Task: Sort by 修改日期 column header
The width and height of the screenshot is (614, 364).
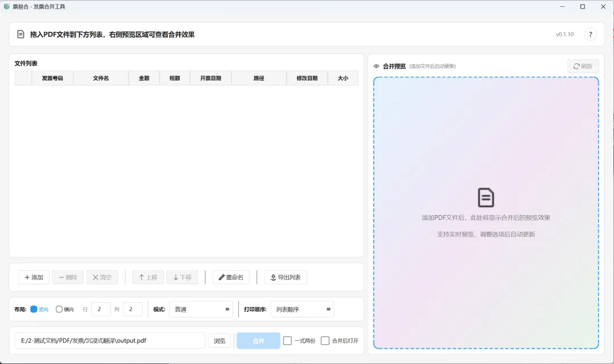Action: (307, 78)
